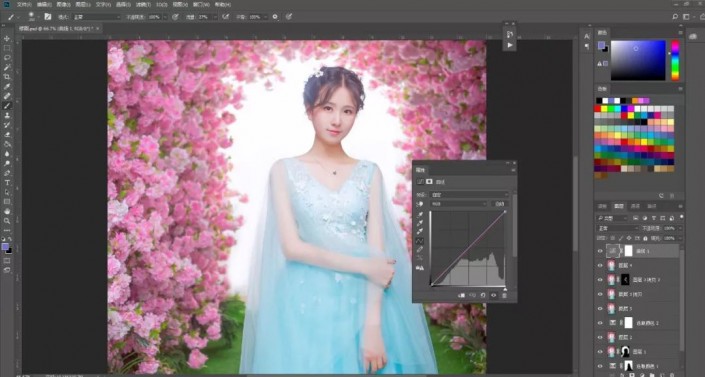Open the RGB channel dropdown in Curves
This screenshot has height=377, width=705.
(x=459, y=204)
